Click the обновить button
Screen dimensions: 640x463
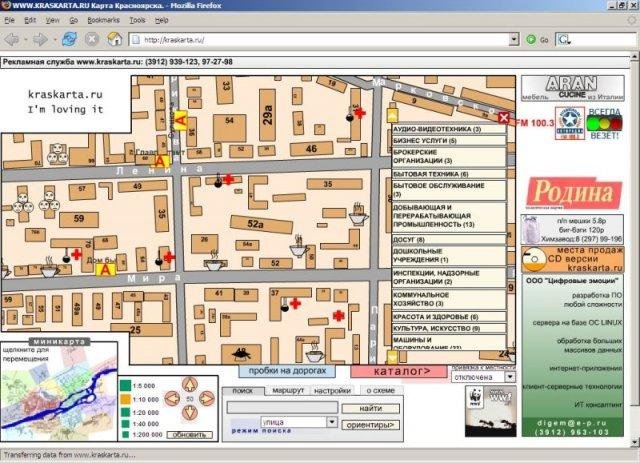190,435
